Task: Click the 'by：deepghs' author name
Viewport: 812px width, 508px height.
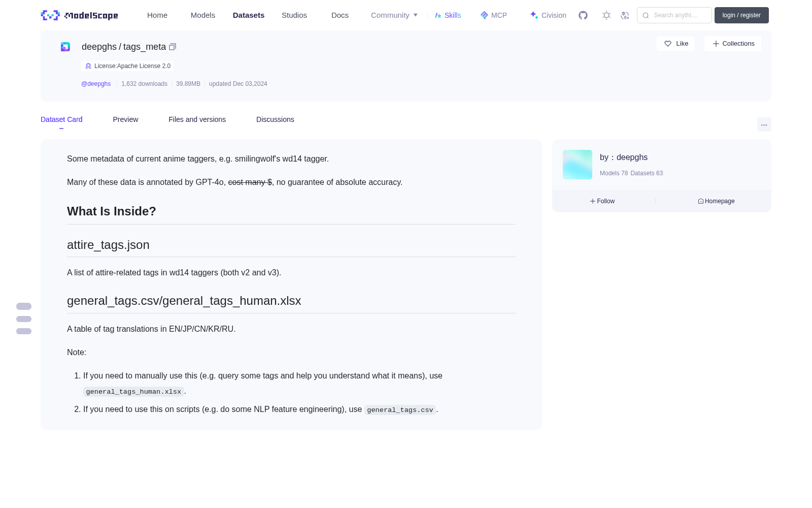Action: [624, 157]
